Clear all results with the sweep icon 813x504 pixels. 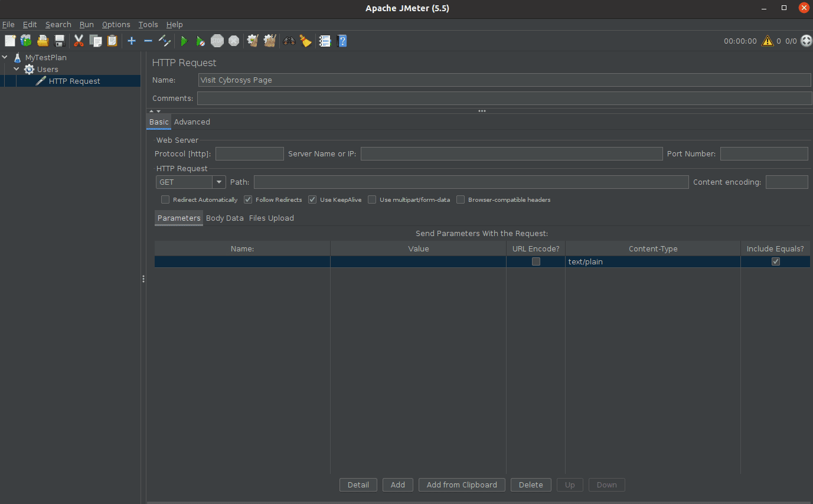tap(305, 41)
